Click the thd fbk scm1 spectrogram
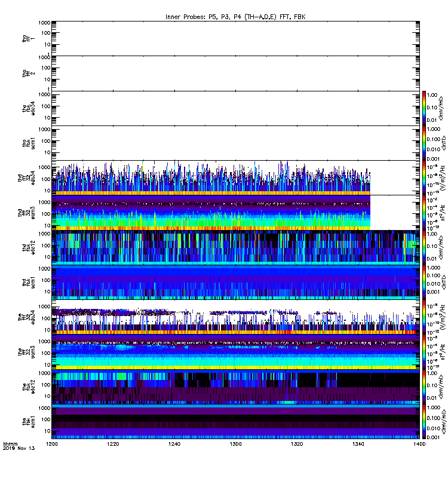 point(235,282)
